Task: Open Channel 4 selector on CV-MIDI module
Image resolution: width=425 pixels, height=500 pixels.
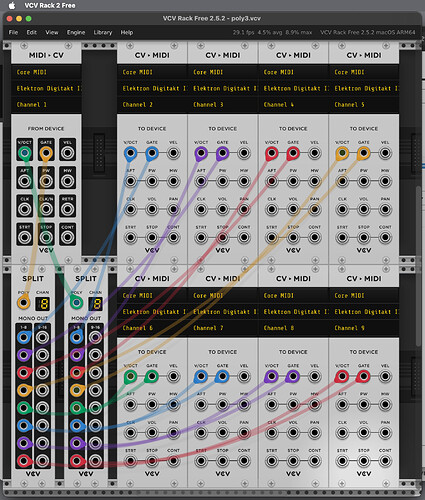Action: 293,105
